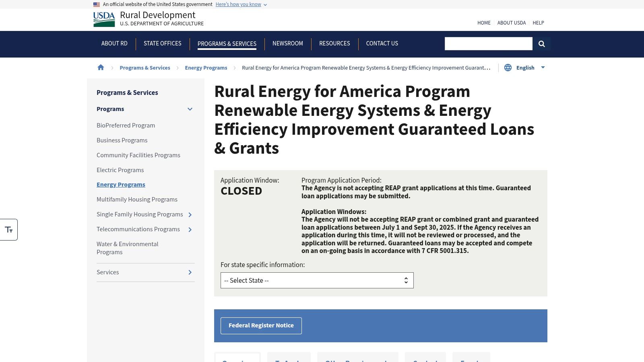Open the Select State dropdown
The width and height of the screenshot is (644, 362).
coord(317,280)
